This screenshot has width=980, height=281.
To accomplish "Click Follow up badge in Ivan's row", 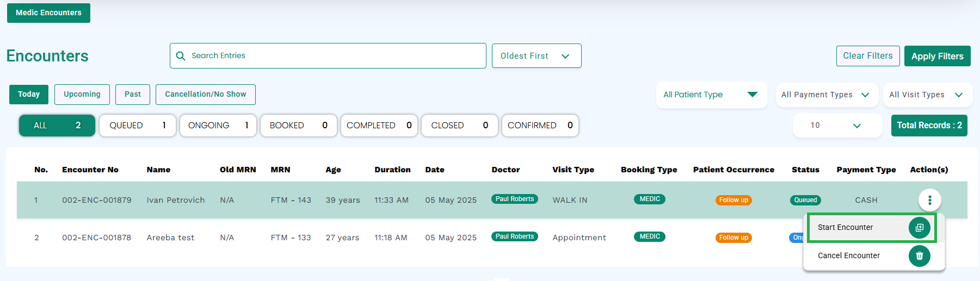I will click(734, 200).
